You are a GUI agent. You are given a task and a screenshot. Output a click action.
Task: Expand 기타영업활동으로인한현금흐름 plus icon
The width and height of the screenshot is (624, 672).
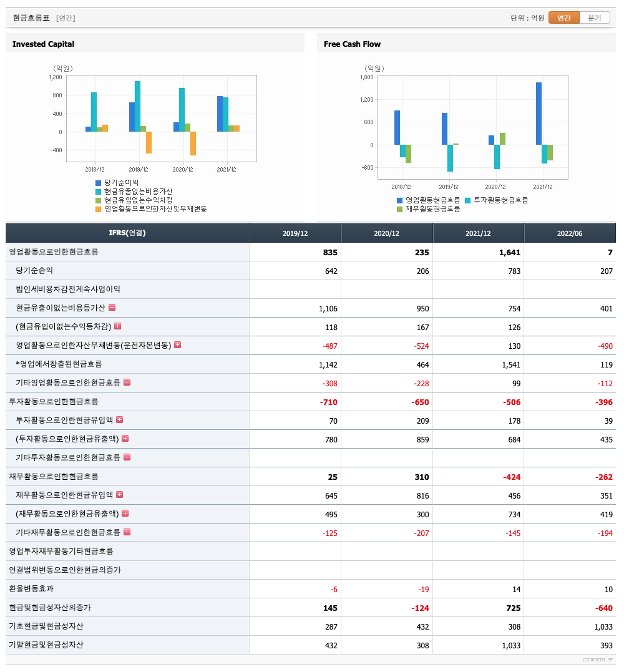click(127, 382)
